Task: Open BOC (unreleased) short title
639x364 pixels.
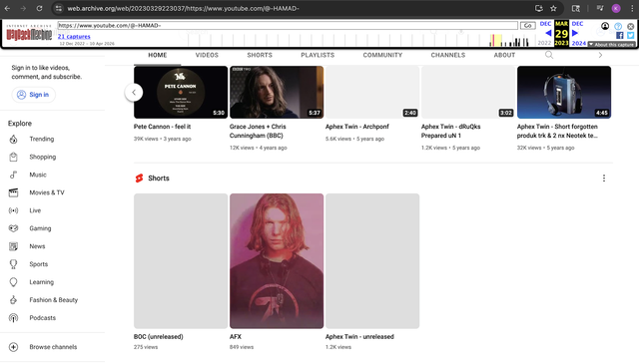Action: tap(159, 337)
